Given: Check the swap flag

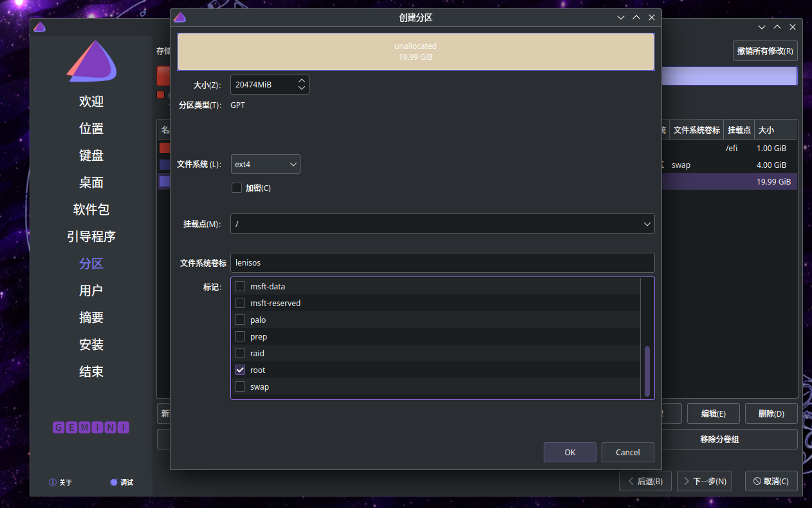Looking at the screenshot, I should pos(240,386).
